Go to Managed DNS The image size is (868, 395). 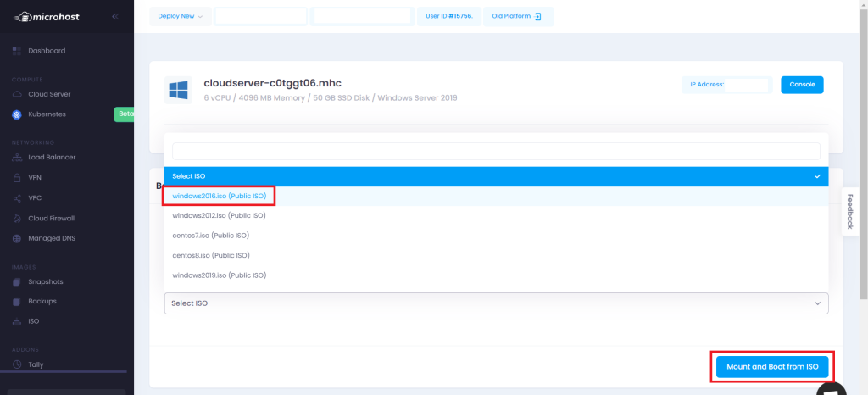click(52, 238)
